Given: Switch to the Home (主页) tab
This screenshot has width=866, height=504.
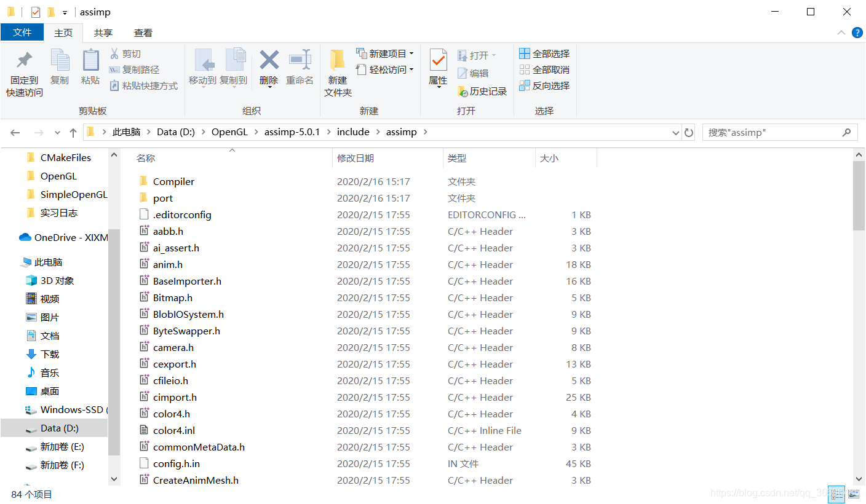Looking at the screenshot, I should click(63, 33).
